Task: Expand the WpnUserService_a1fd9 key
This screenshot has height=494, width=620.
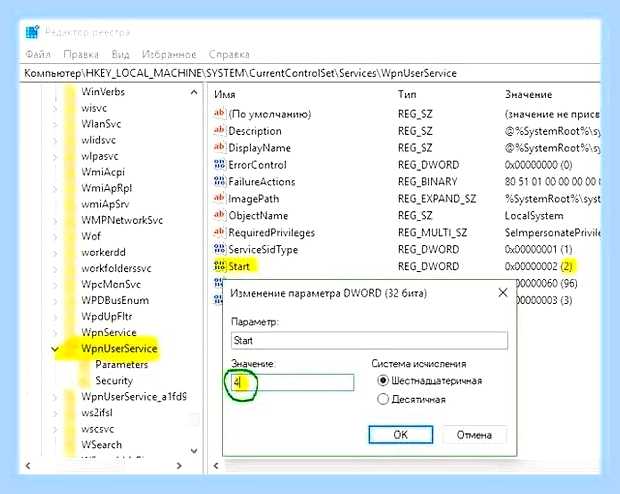Action: 55,397
